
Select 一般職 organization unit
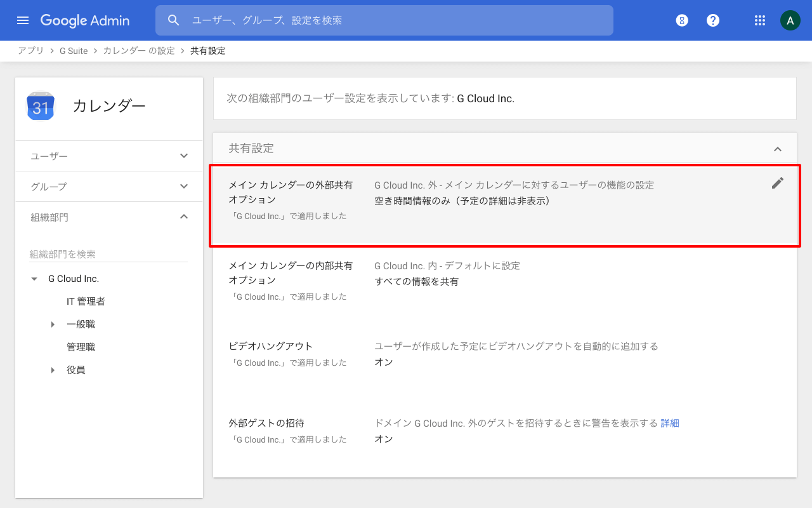click(x=81, y=324)
